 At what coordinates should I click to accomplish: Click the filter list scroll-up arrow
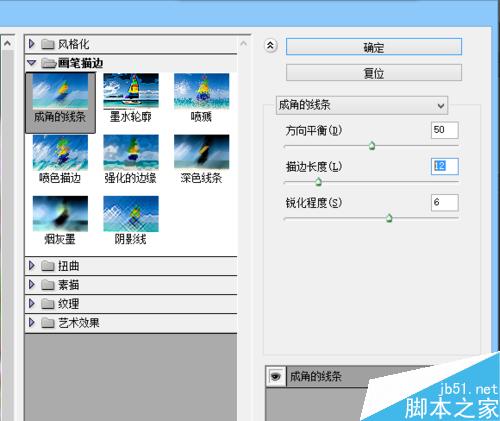244,44
